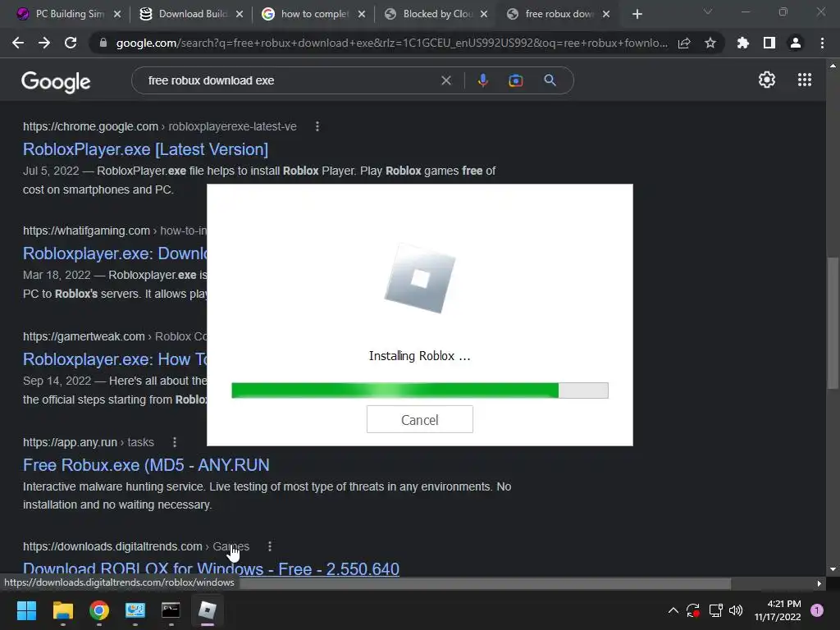Reload the current page
840x630 pixels.
[x=71, y=43]
